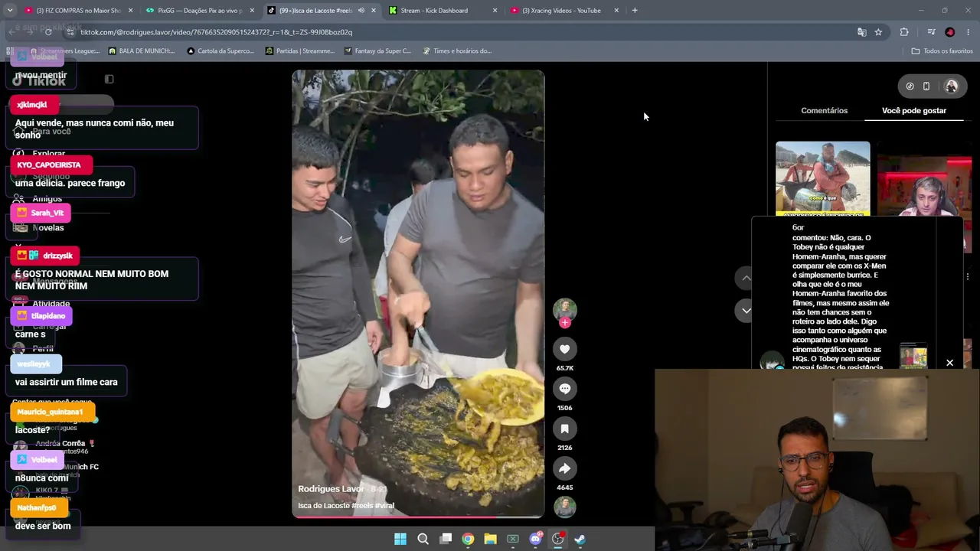Switch to the Comentários tab
980x551 pixels.
tap(824, 111)
